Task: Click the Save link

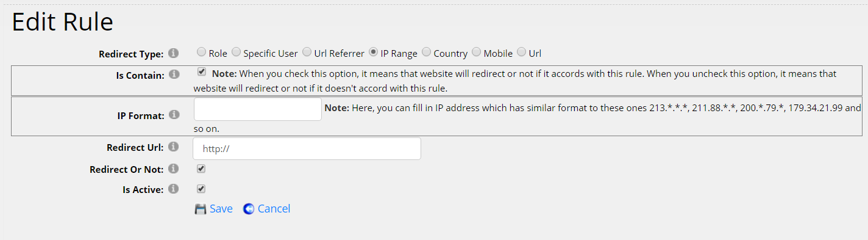Action: click(x=221, y=209)
